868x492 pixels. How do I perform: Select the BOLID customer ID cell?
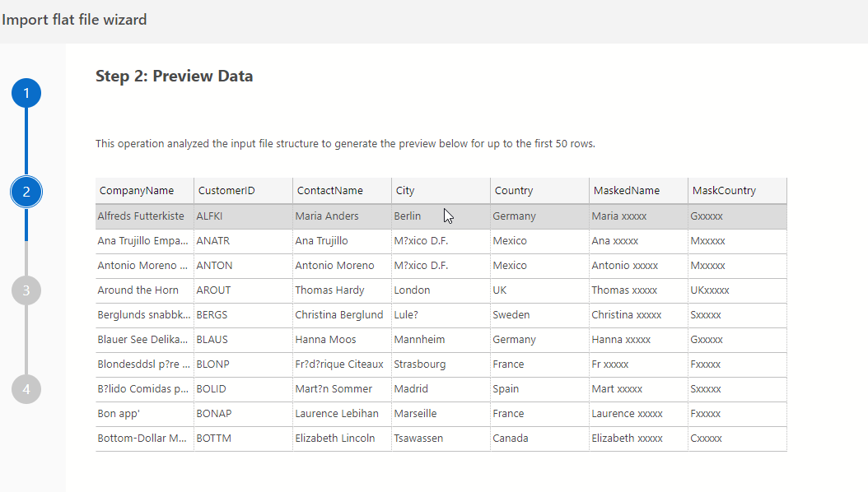tap(211, 389)
